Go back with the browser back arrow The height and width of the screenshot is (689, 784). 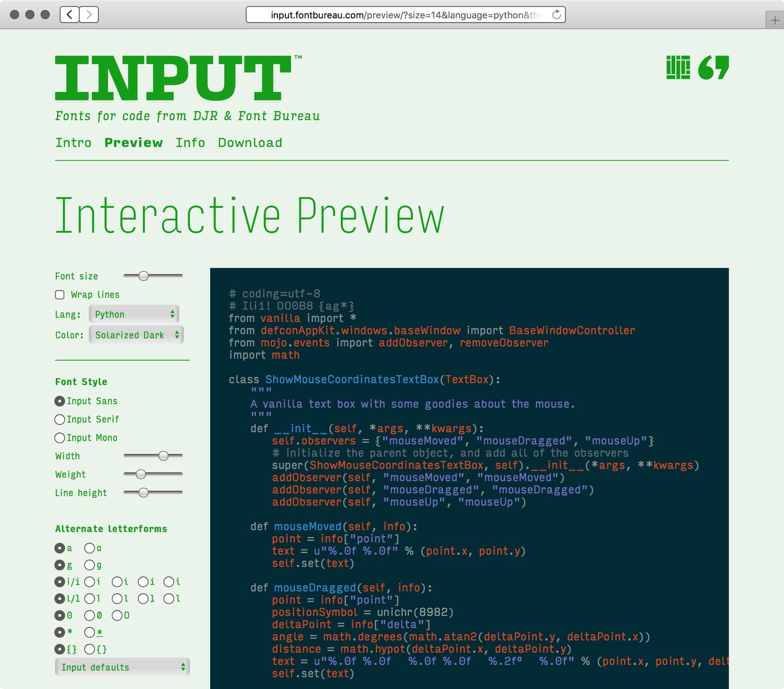70,15
